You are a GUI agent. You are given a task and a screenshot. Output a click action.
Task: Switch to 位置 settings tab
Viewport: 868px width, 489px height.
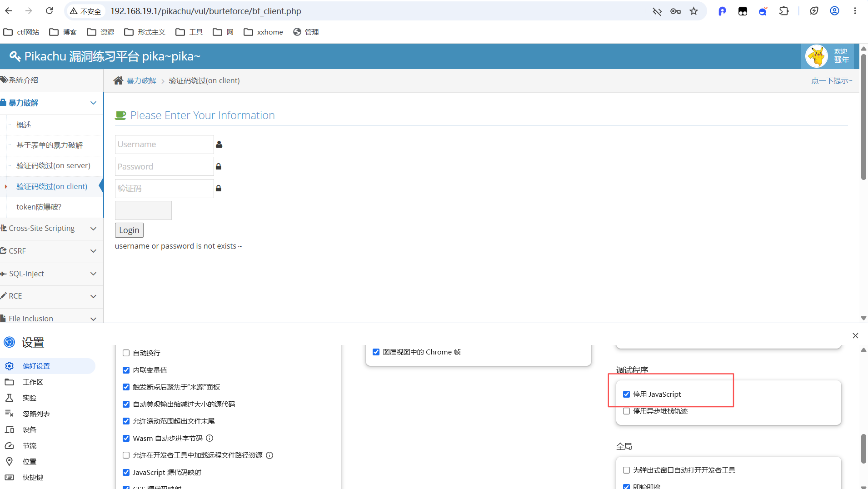(x=48, y=461)
